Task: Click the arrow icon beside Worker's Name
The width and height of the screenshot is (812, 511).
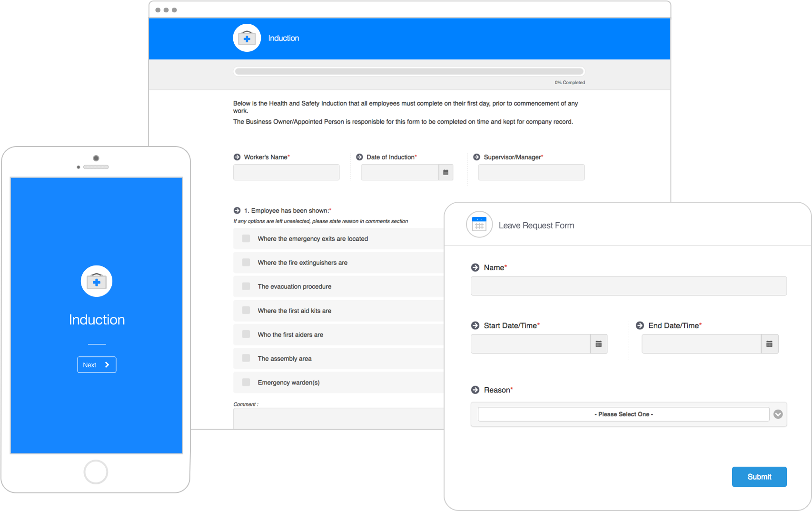Action: click(x=237, y=157)
